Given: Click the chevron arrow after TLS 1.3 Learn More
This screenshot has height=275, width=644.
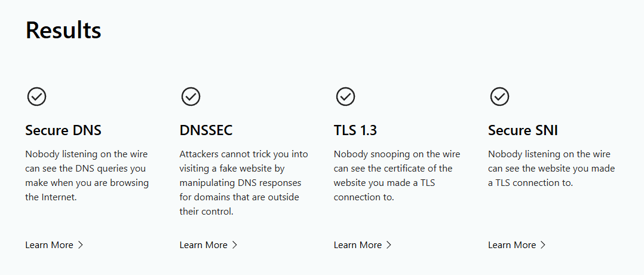Looking at the screenshot, I should tap(389, 245).
